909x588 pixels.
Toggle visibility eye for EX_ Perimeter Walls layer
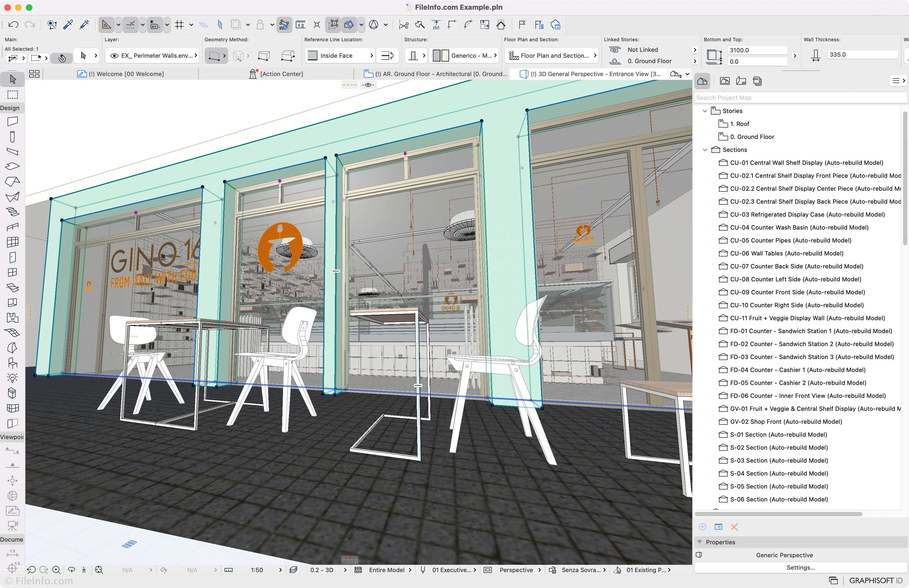tap(115, 55)
